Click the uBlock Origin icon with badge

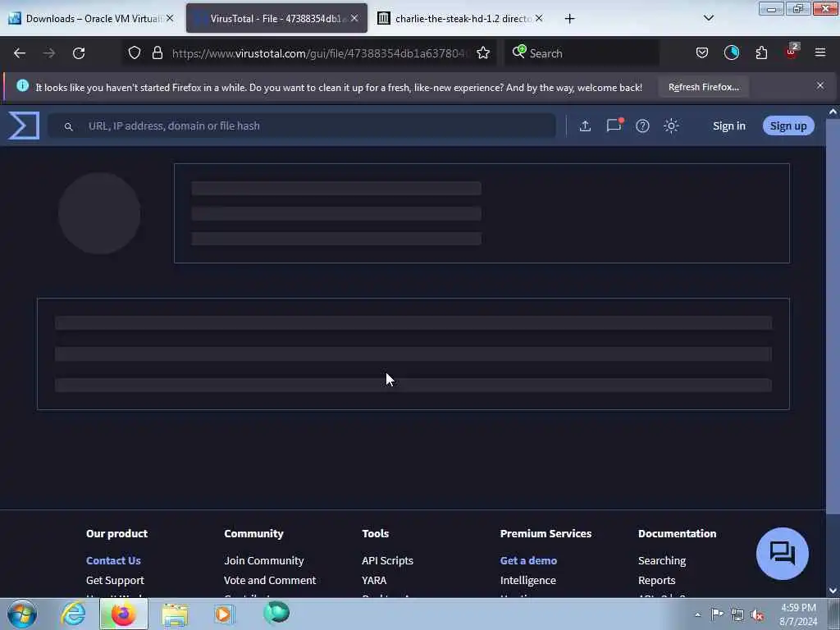[792, 52]
